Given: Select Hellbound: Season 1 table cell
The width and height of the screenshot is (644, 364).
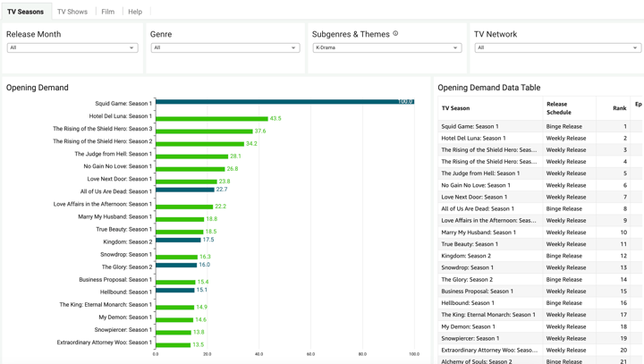Looking at the screenshot, I should 490,303.
